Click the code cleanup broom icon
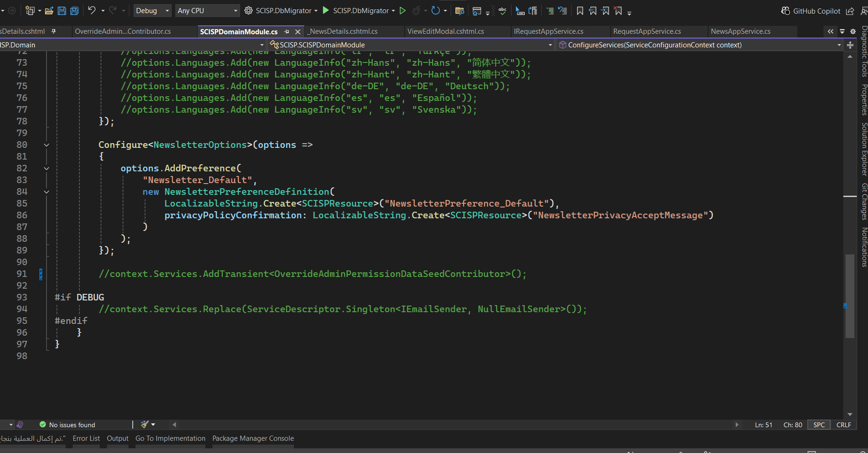 145,424
